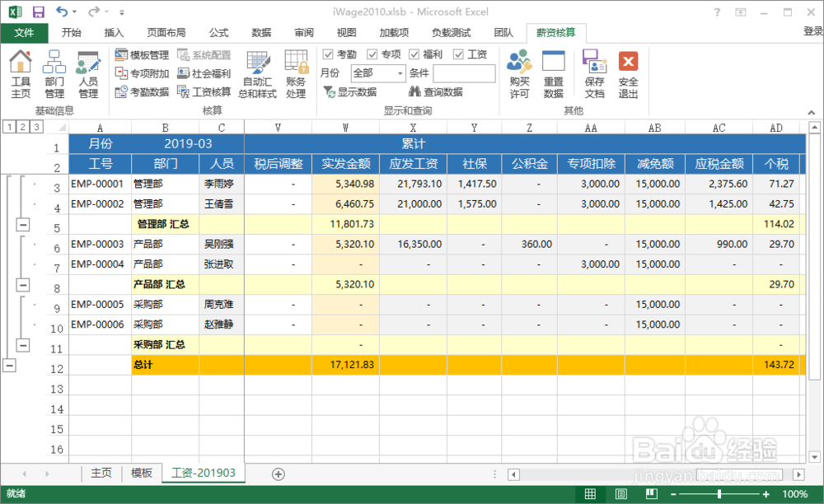Click the Redo arrow icon
The image size is (824, 504).
(x=94, y=12)
